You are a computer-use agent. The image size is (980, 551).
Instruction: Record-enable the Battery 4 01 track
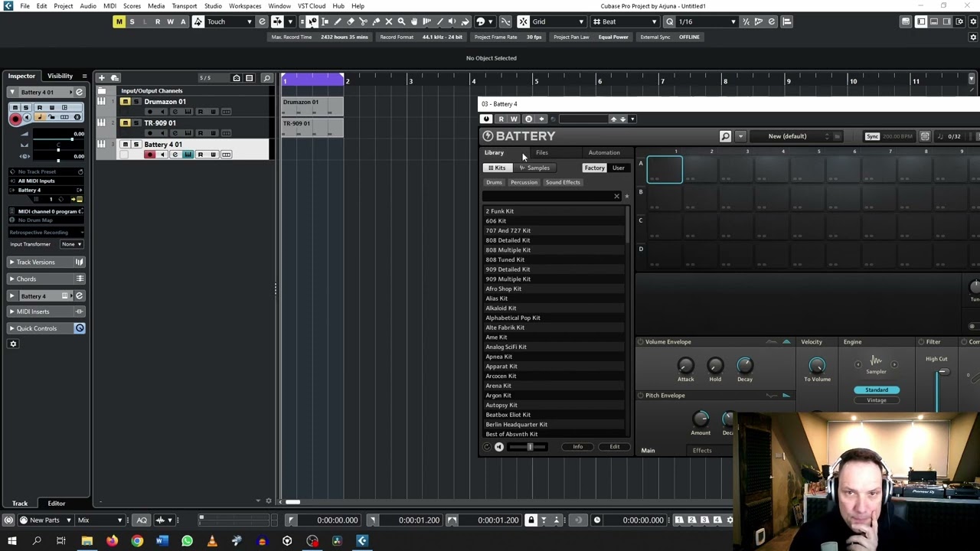click(149, 155)
